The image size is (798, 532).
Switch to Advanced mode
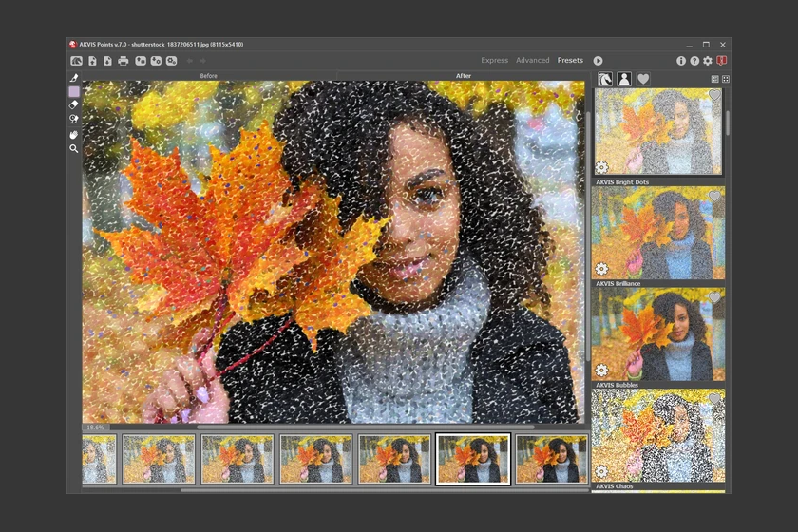[532, 60]
